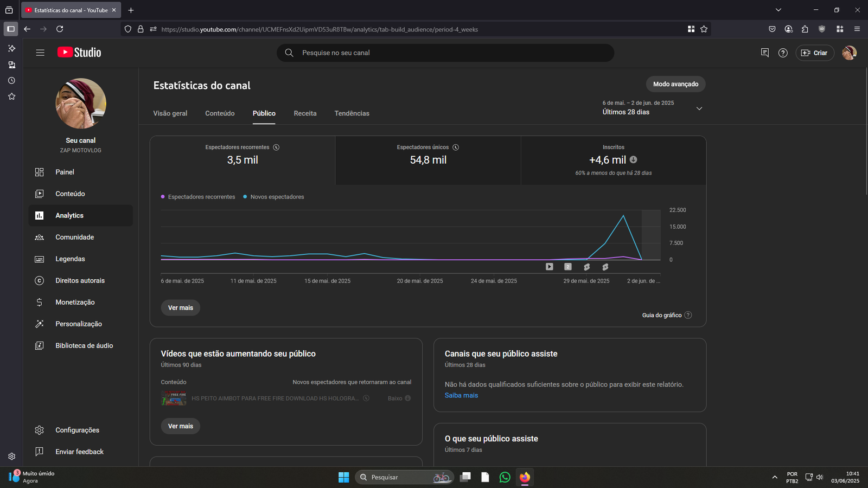
Task: Open Conteúdo in the sidebar
Action: 80,194
